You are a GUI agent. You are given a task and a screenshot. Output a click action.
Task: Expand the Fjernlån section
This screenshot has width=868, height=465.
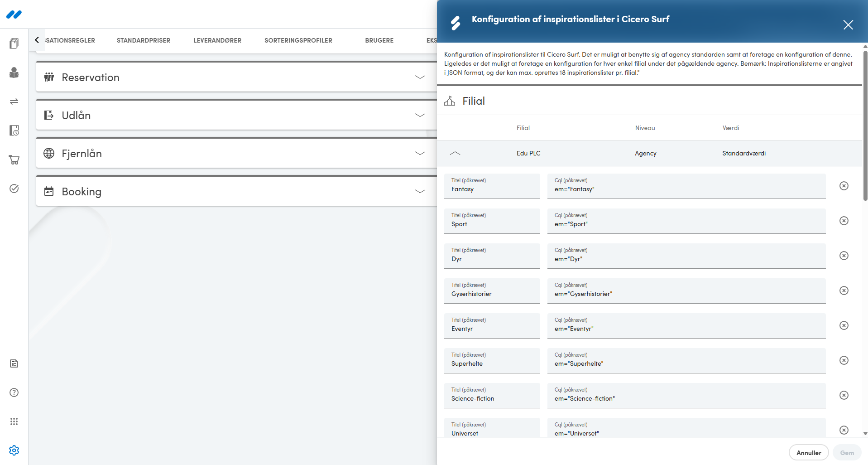(x=237, y=153)
